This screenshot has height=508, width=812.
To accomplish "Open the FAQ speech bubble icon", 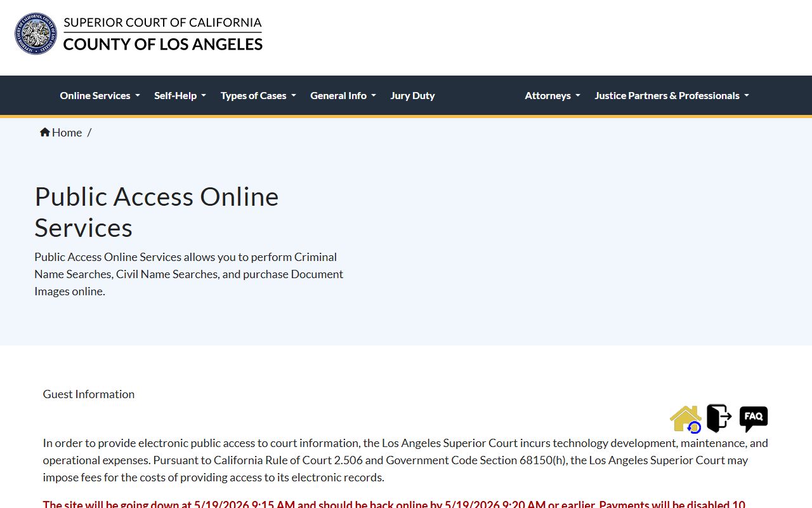I will point(754,419).
